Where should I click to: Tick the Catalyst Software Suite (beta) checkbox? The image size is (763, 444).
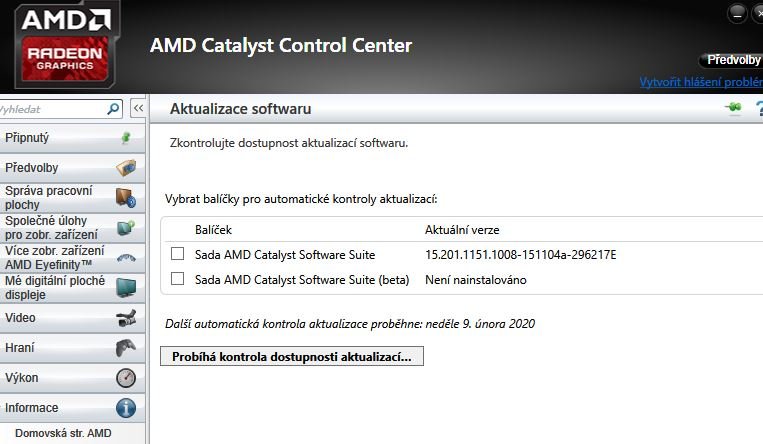point(178,280)
